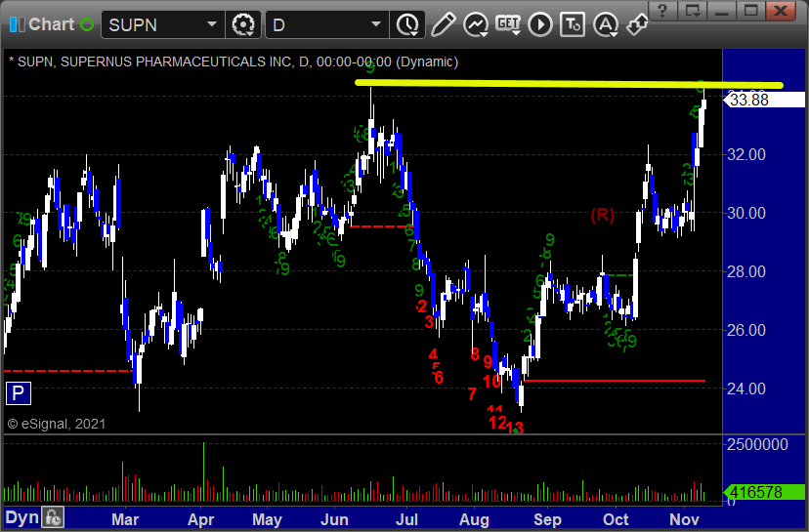Select the pencil drawing tool
809x532 pixels.
pyautogui.click(x=444, y=24)
